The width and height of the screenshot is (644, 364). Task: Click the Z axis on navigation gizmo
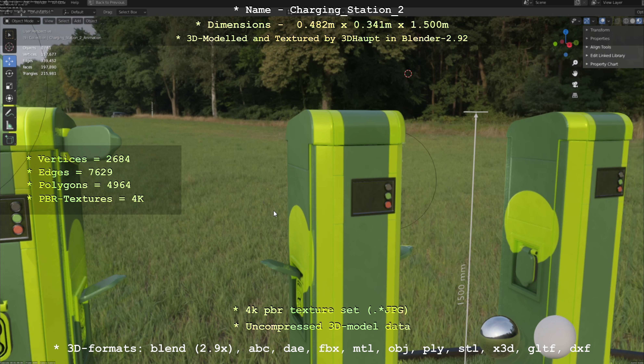point(566,32)
